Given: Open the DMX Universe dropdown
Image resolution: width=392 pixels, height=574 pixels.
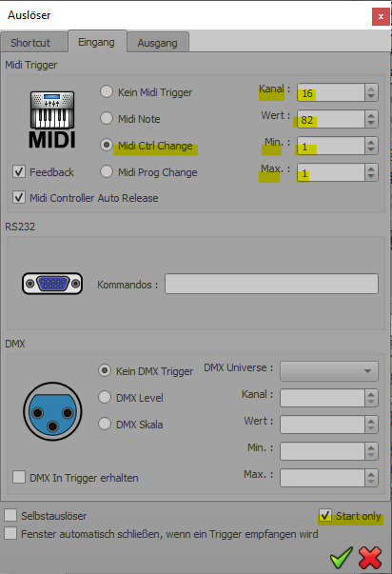Looking at the screenshot, I should (328, 371).
